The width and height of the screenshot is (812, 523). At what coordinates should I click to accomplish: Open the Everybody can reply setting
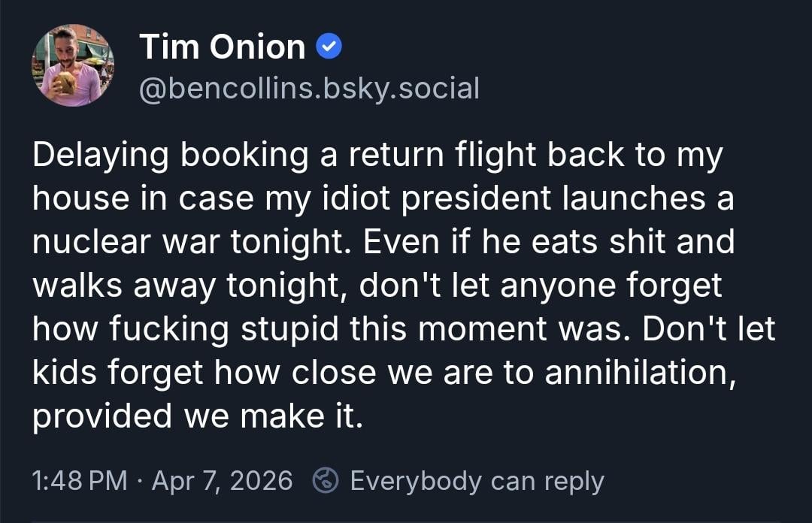click(477, 480)
